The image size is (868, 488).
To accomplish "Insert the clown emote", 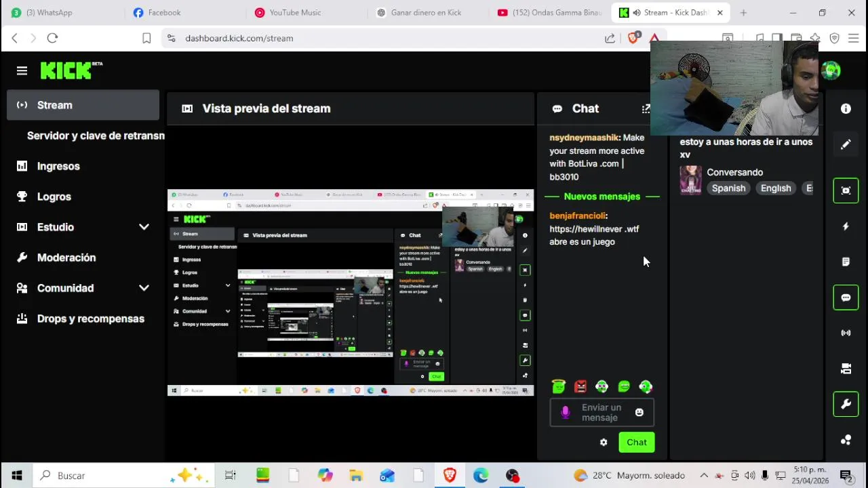I will (602, 386).
